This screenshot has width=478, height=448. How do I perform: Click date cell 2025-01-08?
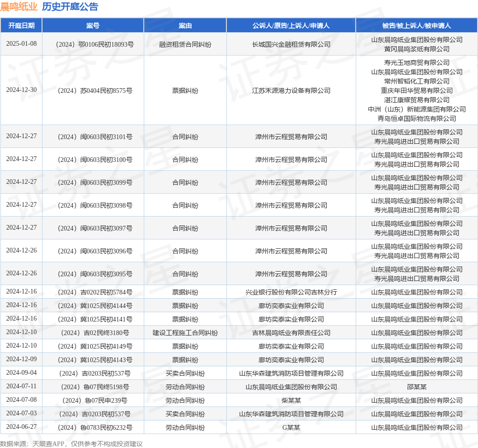tap(21, 43)
